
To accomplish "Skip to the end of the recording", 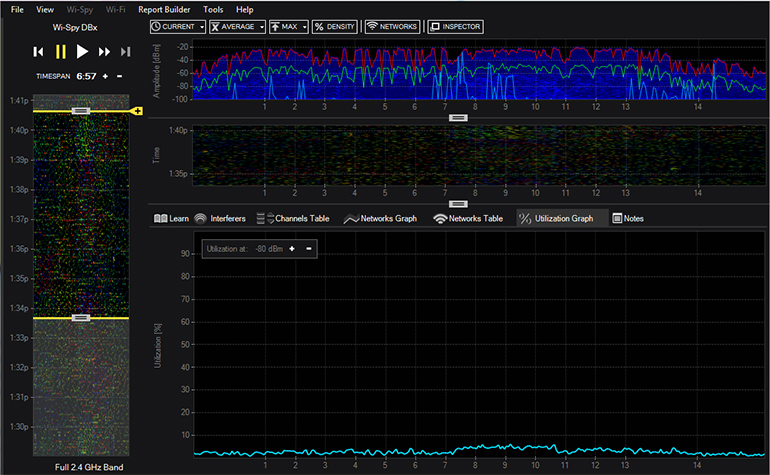I will click(126, 51).
